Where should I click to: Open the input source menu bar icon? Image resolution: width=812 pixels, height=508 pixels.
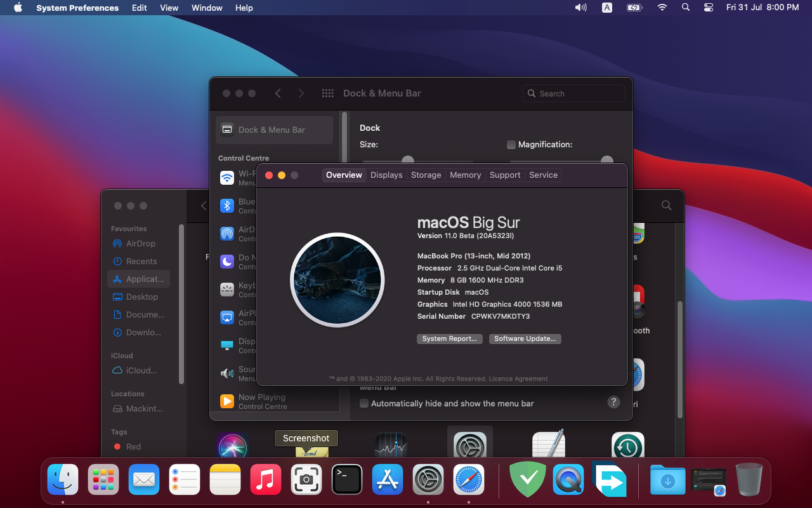607,8
